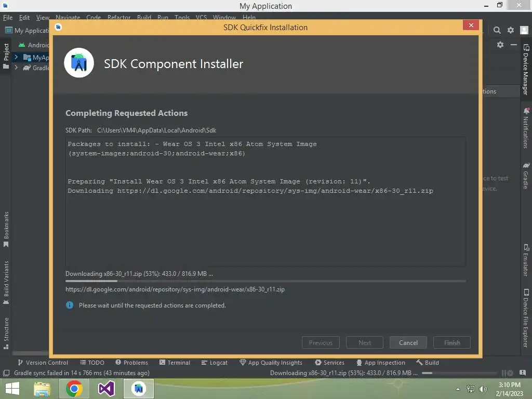Screen dimensions: 532x399
Task: Close the SDK Quickfix Installation dialog
Action: pos(471,25)
